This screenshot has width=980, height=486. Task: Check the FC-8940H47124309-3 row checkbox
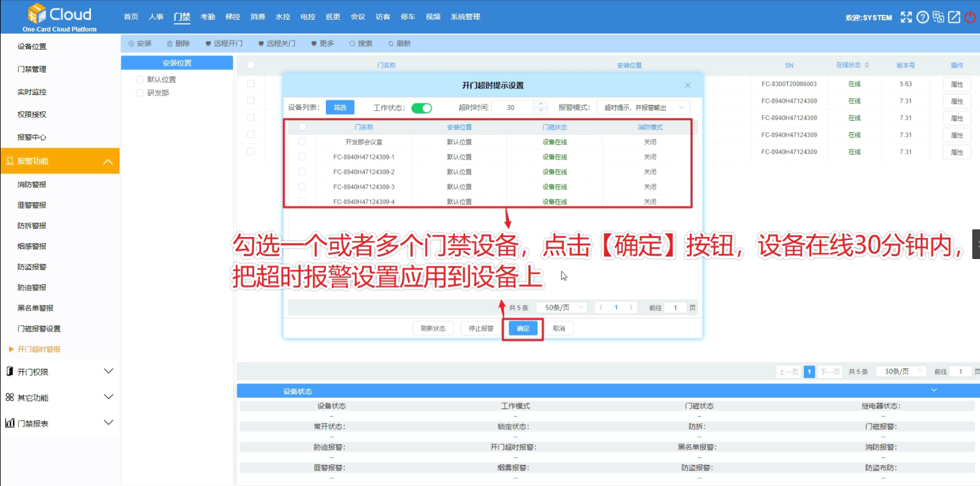click(302, 187)
